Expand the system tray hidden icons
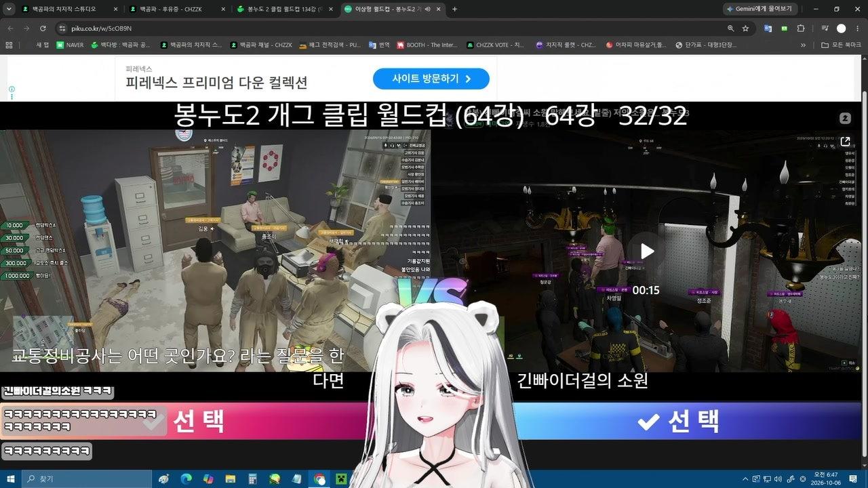 (745, 479)
